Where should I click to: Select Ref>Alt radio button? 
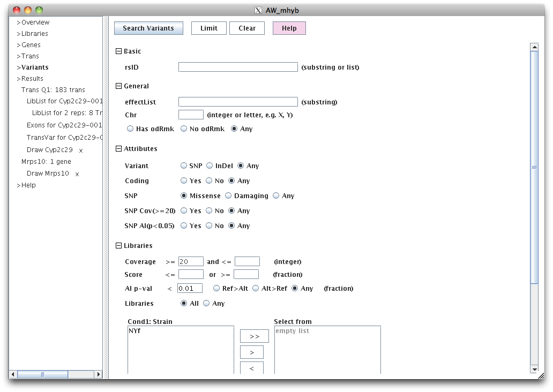pos(217,289)
